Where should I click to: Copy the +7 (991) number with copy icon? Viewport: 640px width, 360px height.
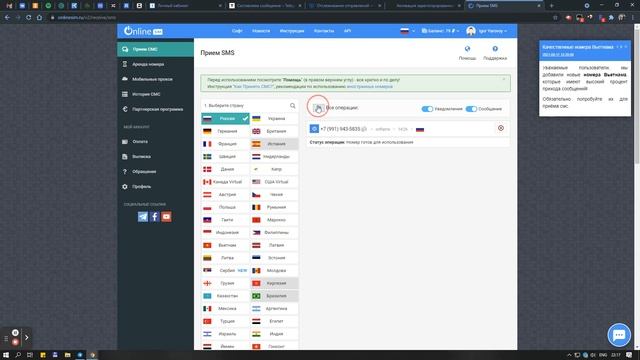click(x=364, y=129)
